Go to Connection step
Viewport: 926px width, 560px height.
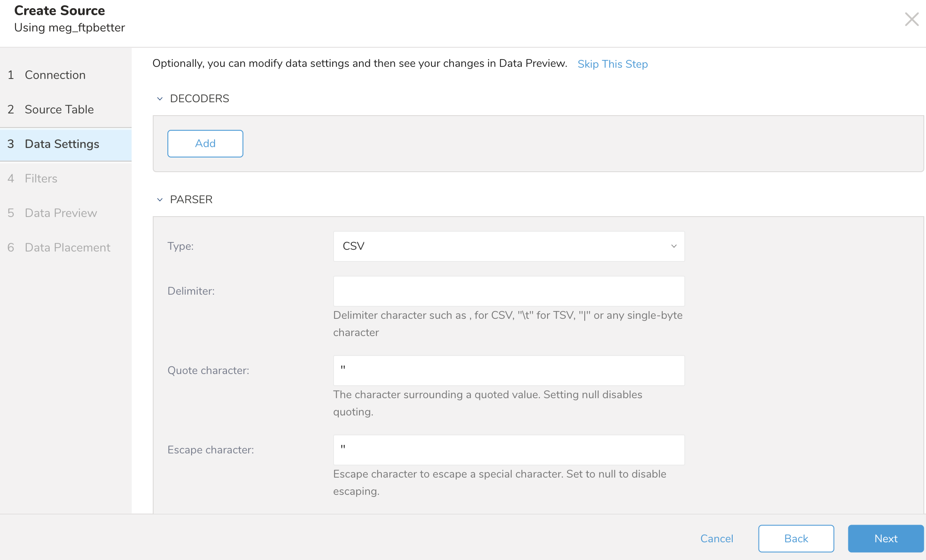[x=55, y=75]
